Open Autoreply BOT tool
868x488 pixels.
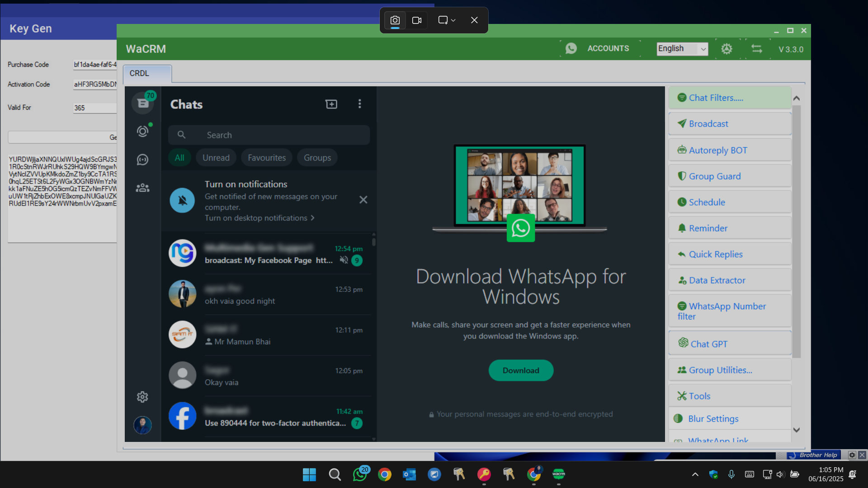point(730,150)
